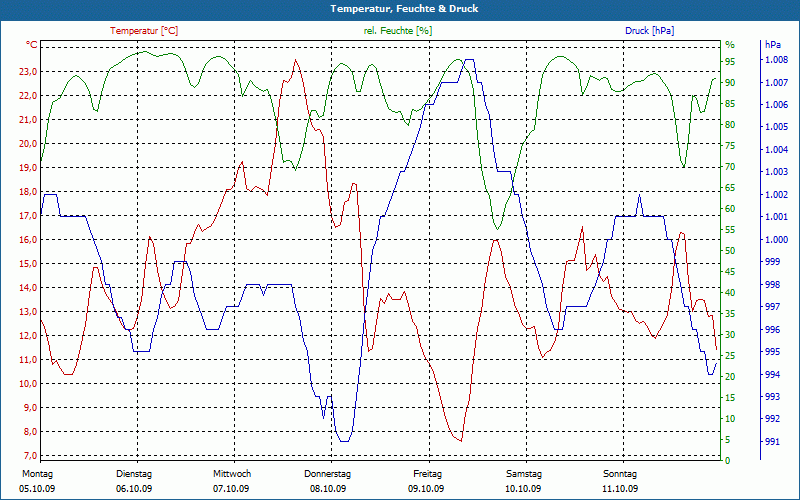Click the '18,0' temperature axis value
The image size is (800, 500).
tap(28, 192)
